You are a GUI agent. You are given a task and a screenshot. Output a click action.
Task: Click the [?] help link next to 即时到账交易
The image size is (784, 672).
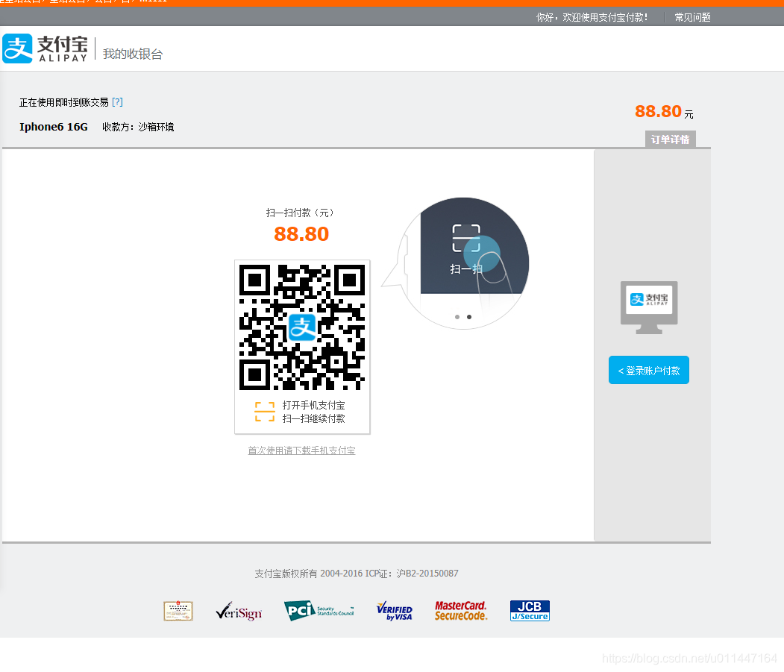(x=118, y=102)
